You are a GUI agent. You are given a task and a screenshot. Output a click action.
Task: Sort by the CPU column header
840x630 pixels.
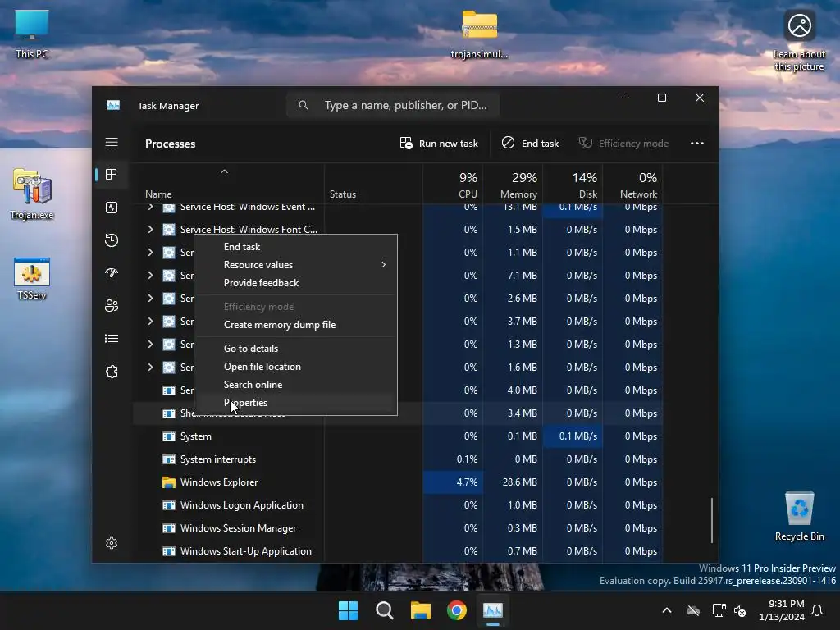(453, 185)
